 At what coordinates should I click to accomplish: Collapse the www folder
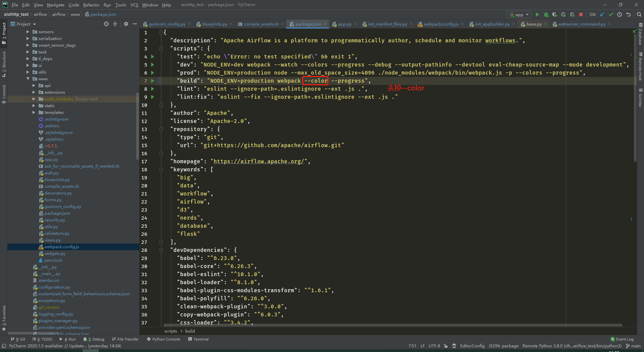pos(28,79)
